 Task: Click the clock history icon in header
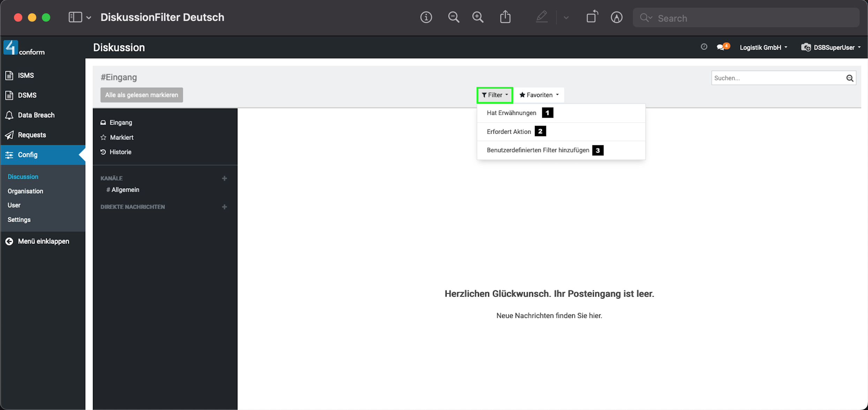[704, 47]
